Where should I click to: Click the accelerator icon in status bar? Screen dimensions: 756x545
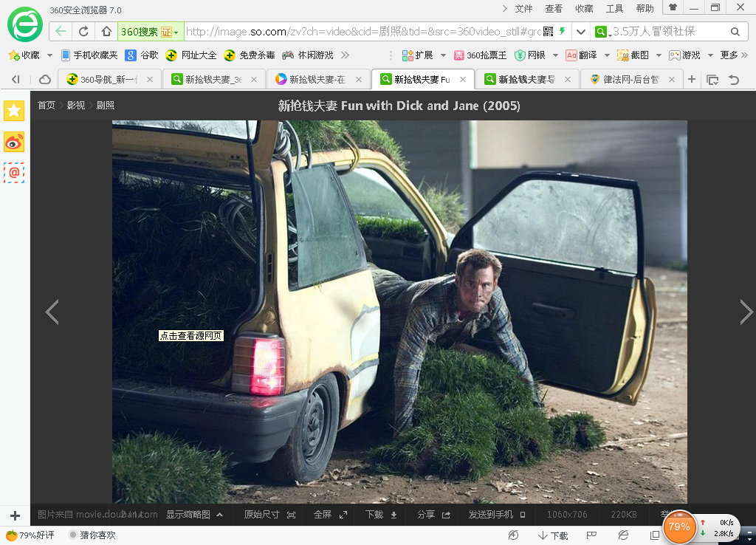513,535
